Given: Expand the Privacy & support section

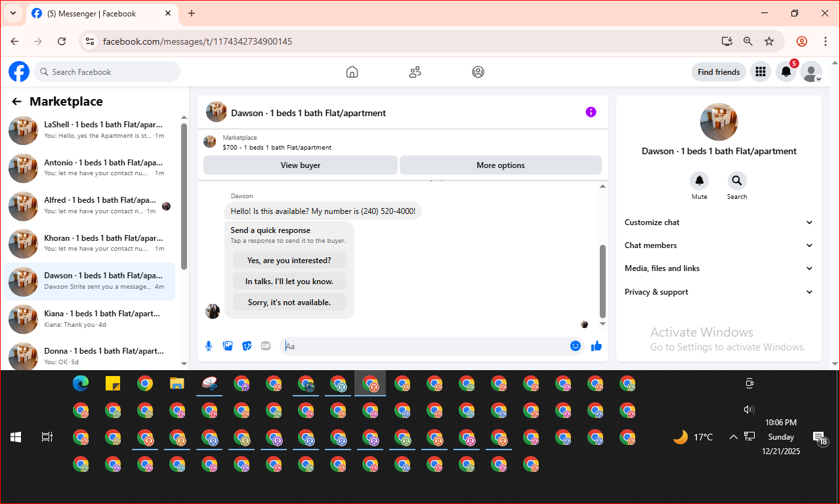Looking at the screenshot, I should 719,292.
